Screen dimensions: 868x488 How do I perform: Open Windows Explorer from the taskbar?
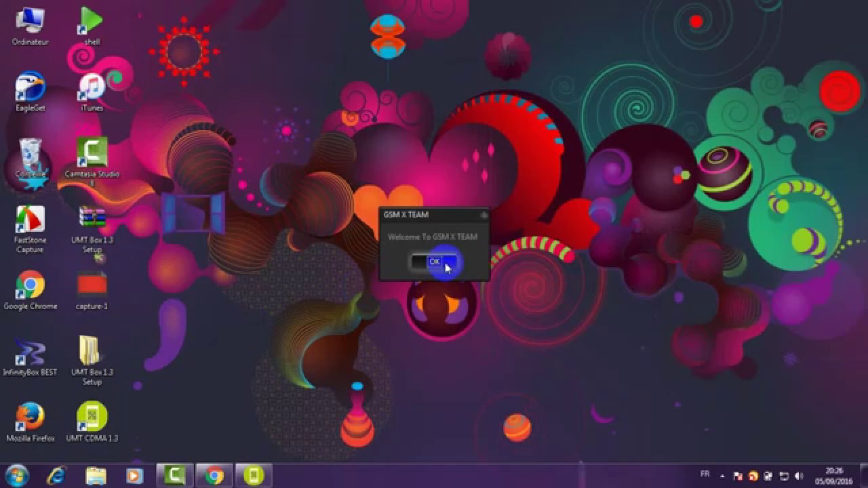[x=96, y=476]
